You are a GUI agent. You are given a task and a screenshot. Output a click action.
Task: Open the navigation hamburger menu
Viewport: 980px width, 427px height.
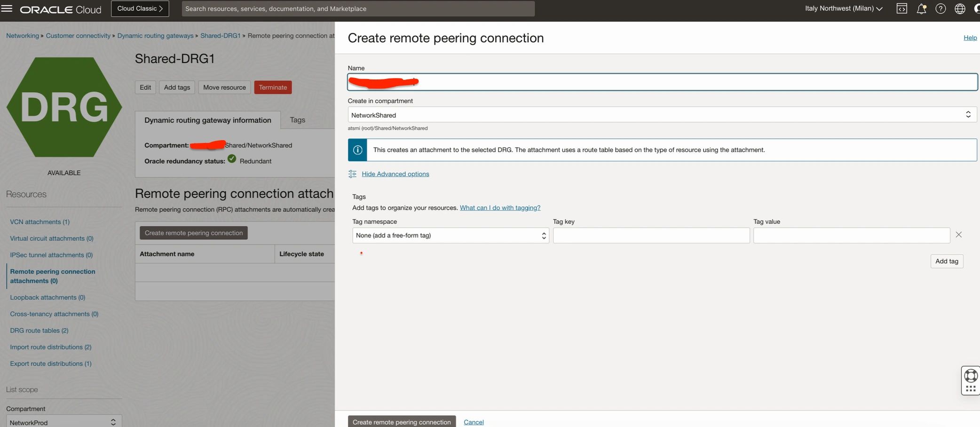8,8
